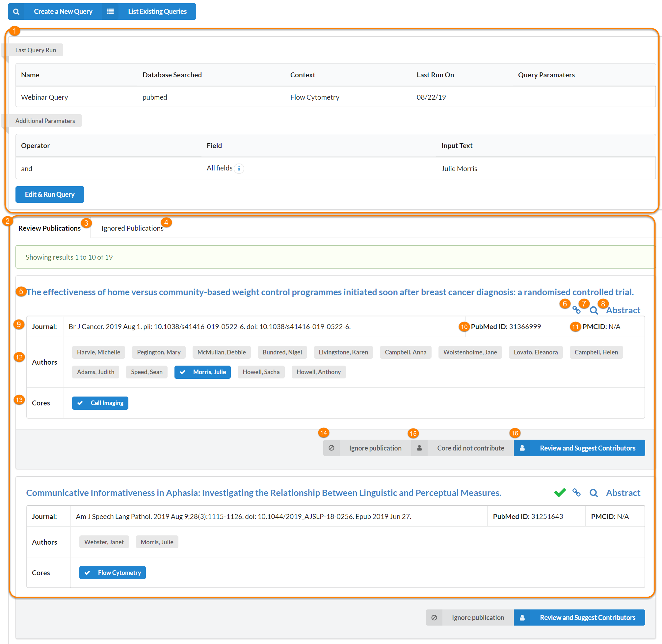
Task: Open the breast cancer weight control title link
Action: tap(330, 292)
